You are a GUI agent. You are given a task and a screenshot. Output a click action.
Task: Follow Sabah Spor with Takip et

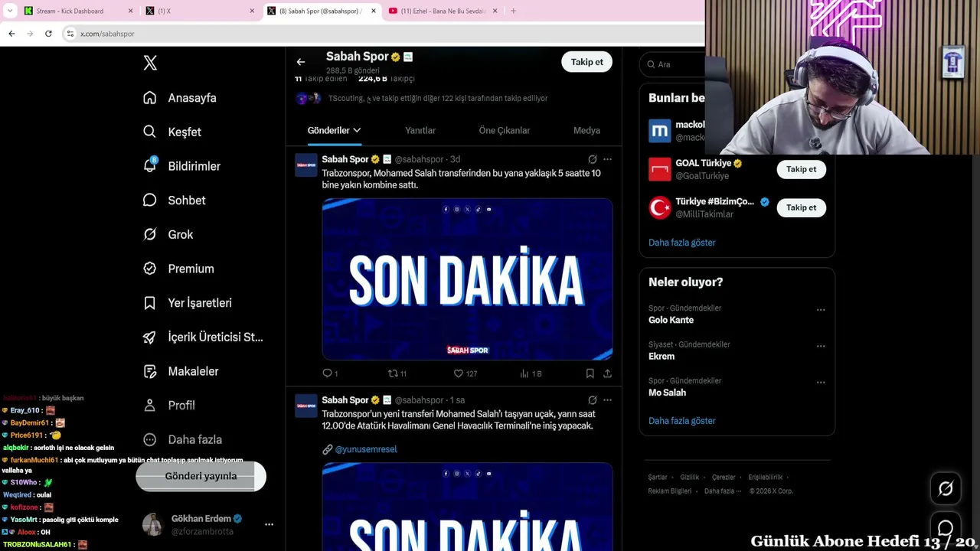pyautogui.click(x=586, y=62)
